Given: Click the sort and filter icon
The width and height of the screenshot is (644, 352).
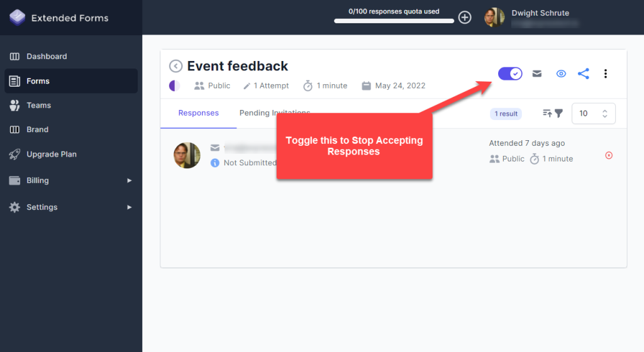Looking at the screenshot, I should pos(552,113).
